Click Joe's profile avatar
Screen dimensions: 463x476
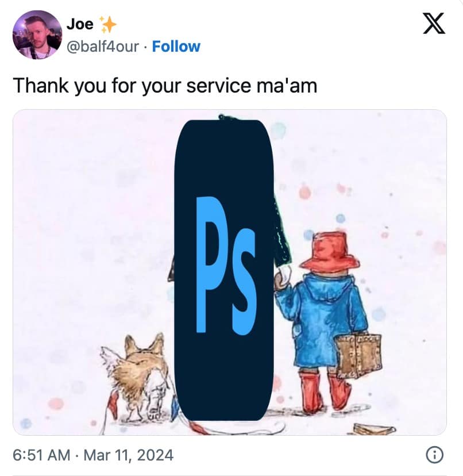37,34
